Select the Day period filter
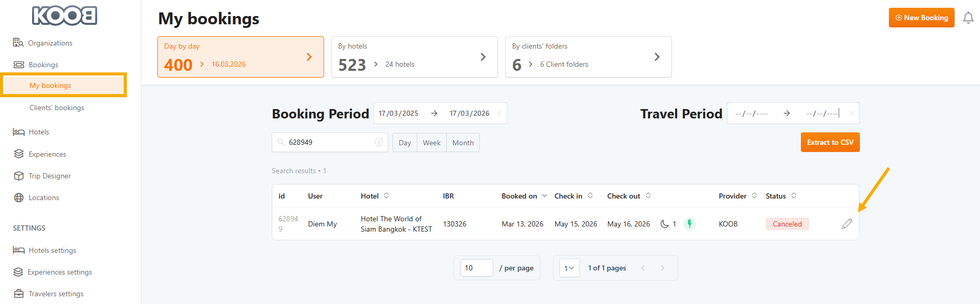Viewport: 980px width, 304px height. tap(405, 143)
